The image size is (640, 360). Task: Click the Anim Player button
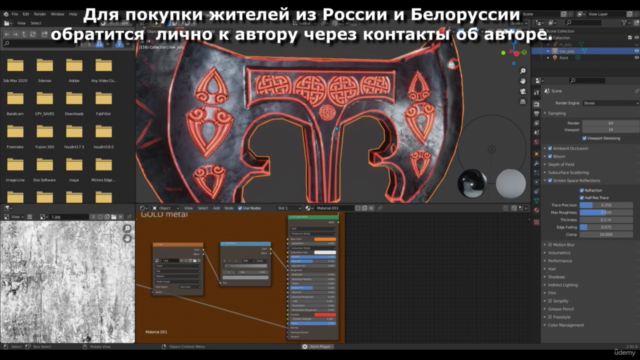(x=318, y=347)
